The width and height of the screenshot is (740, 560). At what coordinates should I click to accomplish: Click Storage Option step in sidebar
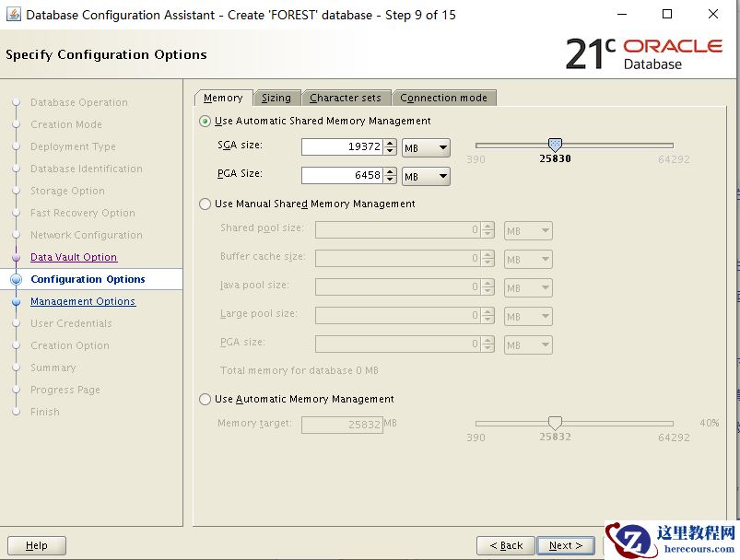click(67, 191)
